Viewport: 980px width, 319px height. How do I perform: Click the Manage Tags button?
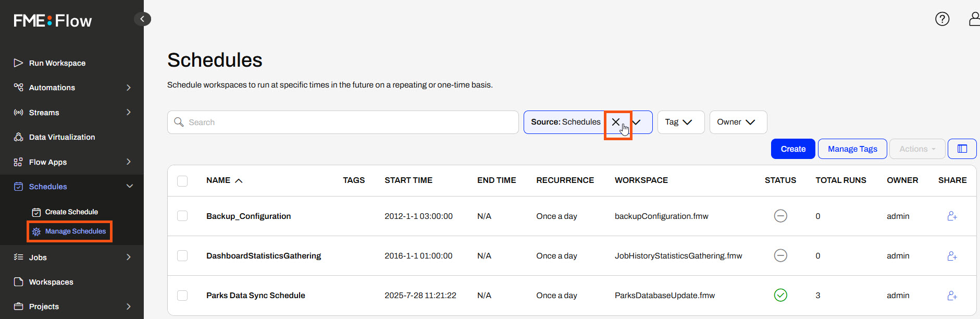(x=852, y=149)
